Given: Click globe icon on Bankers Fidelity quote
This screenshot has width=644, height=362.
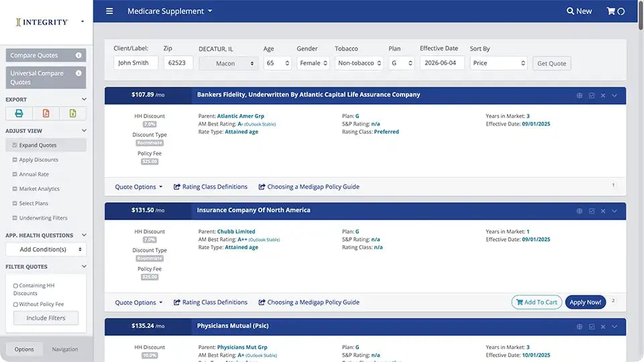Looking at the screenshot, I should (x=580, y=95).
